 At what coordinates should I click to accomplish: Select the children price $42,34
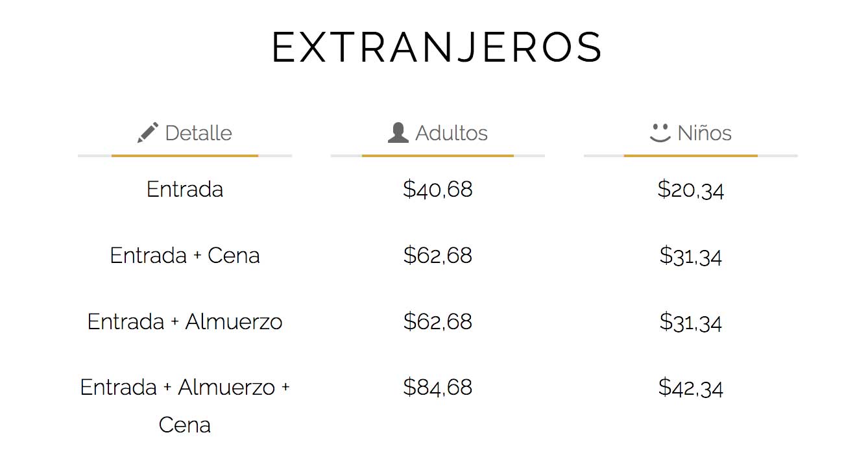pos(691,388)
